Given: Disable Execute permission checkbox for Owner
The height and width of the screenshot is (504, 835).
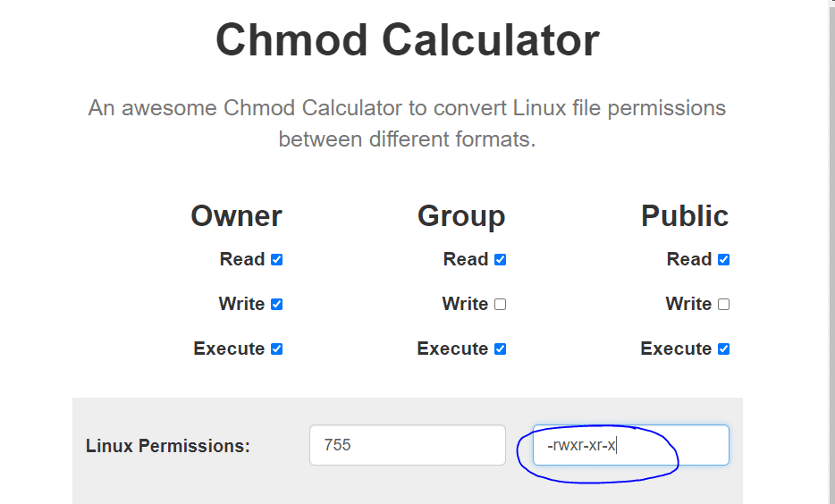Looking at the screenshot, I should click(276, 349).
